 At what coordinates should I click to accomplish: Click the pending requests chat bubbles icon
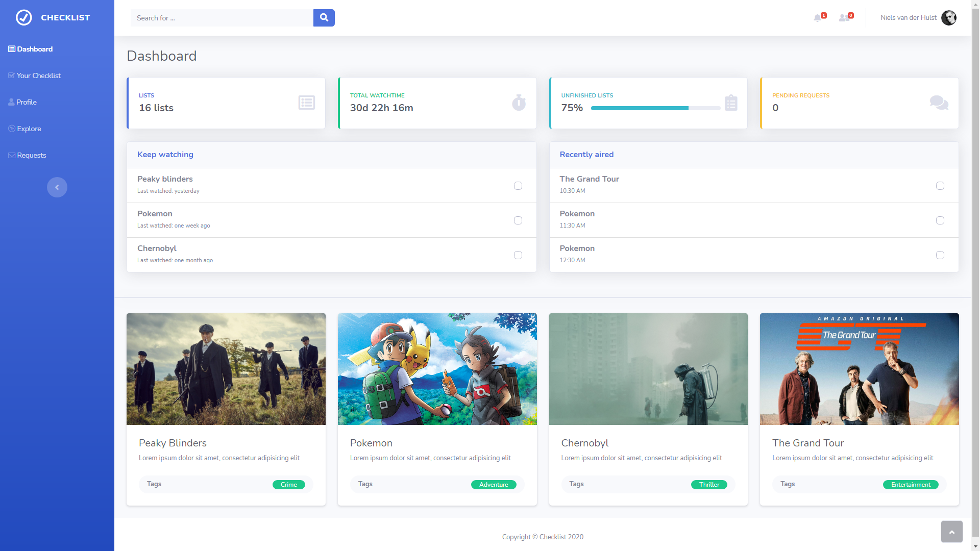(x=939, y=103)
